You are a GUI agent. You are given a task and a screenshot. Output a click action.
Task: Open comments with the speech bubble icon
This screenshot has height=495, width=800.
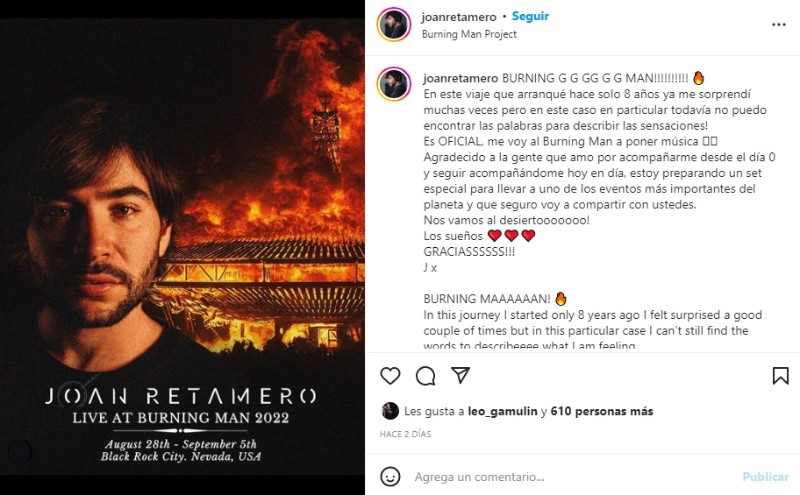[426, 376]
